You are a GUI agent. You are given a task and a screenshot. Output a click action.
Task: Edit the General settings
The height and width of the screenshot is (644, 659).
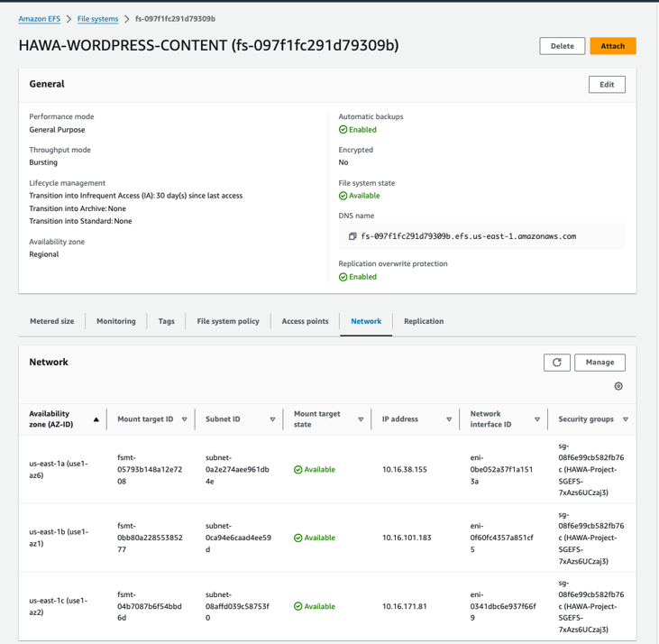[x=607, y=85]
